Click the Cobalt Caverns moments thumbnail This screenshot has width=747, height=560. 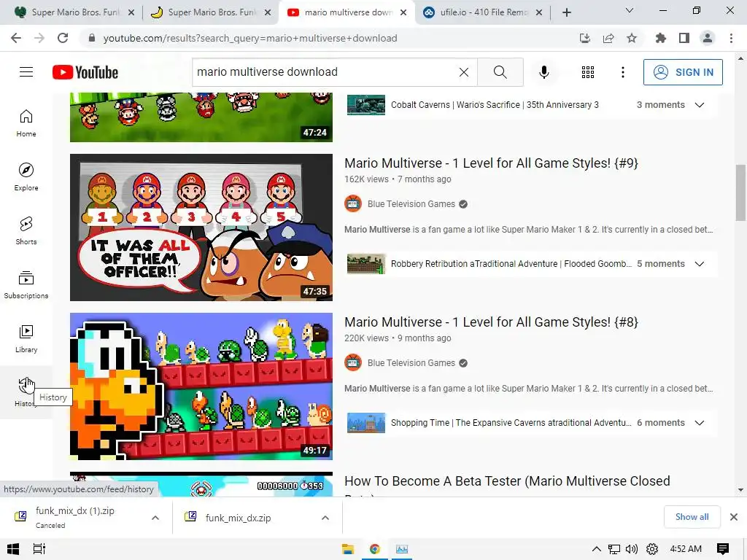(x=366, y=105)
